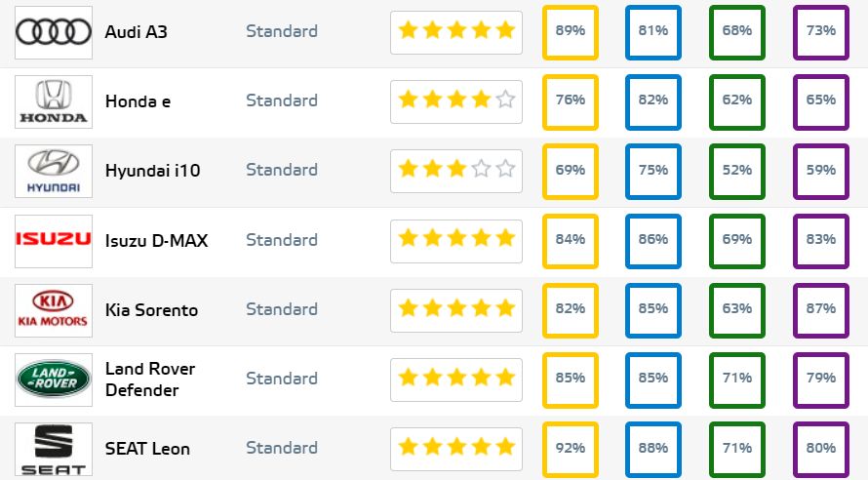The image size is (868, 480).
Task: Click Audi A3's yellow 89% score
Action: point(570,31)
